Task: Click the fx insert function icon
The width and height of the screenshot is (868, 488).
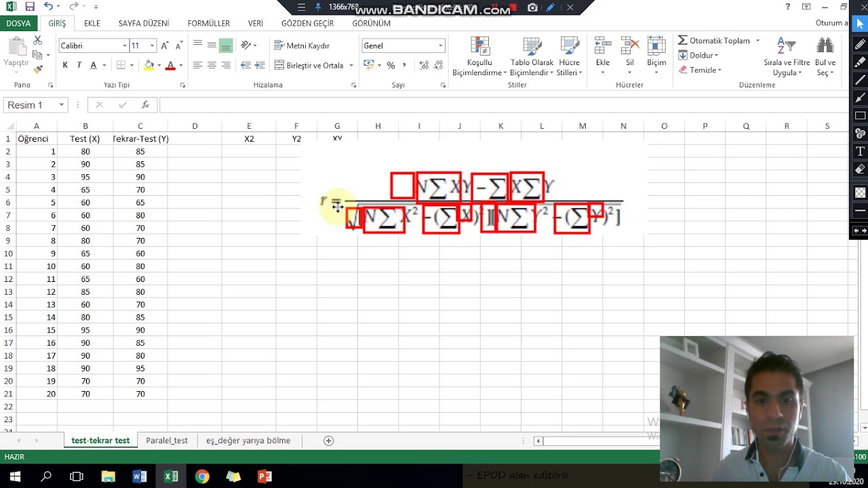Action: click(x=145, y=105)
